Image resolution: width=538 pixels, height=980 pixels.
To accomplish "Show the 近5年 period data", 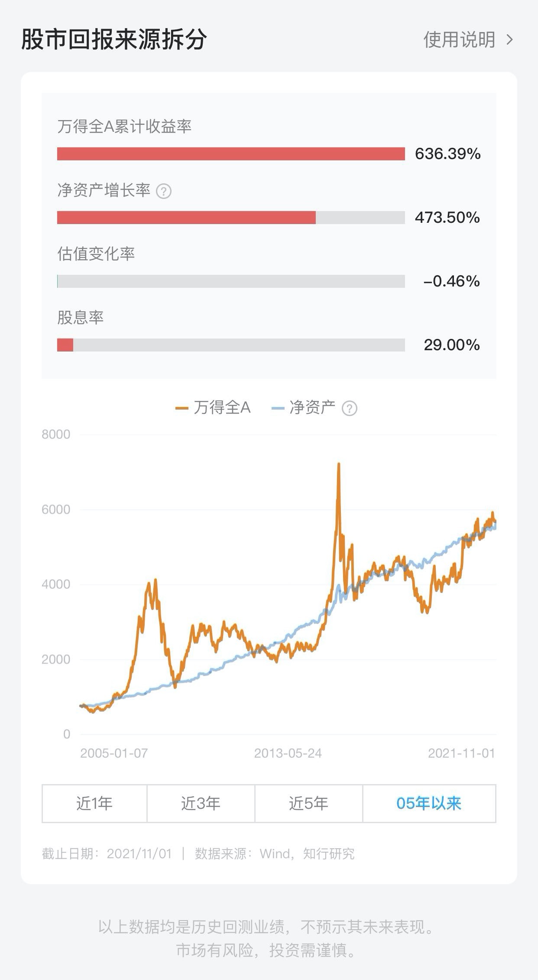I will (x=308, y=803).
